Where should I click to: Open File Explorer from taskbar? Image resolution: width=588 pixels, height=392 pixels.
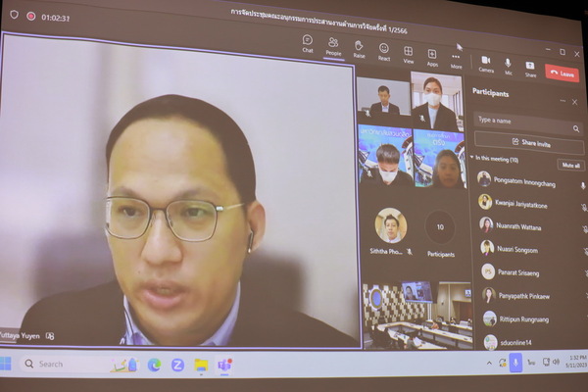(201, 365)
